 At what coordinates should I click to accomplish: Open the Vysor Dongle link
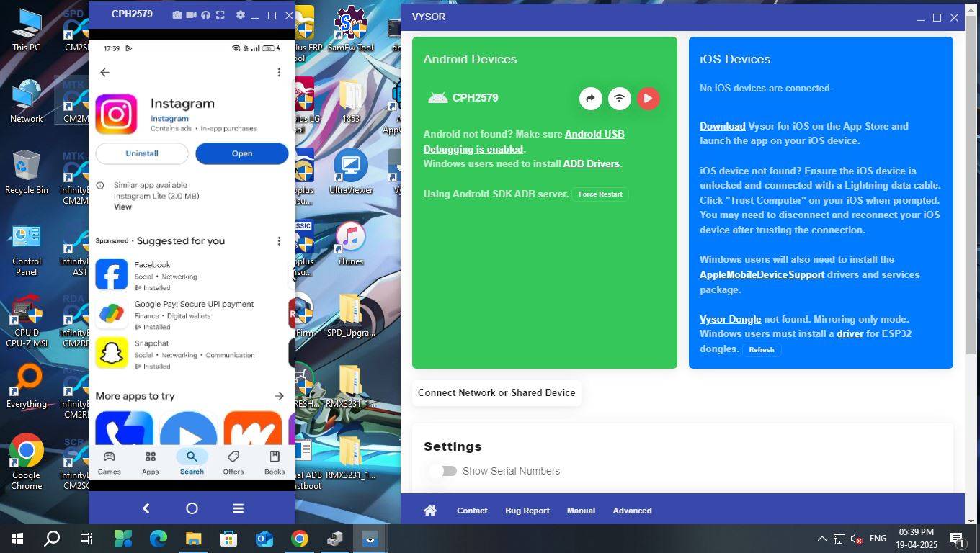[730, 319]
